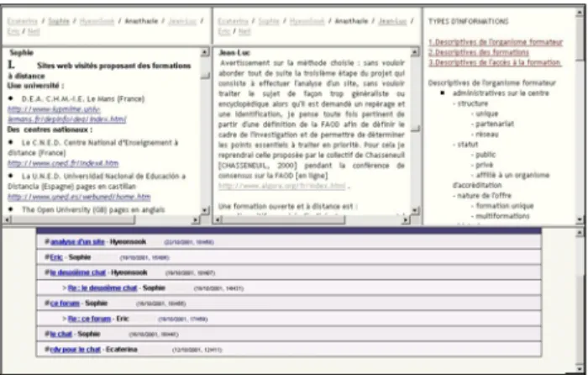Open reply 'Re : ce forum' by Eric
Viewport: 588px width, 375px height.
click(x=89, y=319)
